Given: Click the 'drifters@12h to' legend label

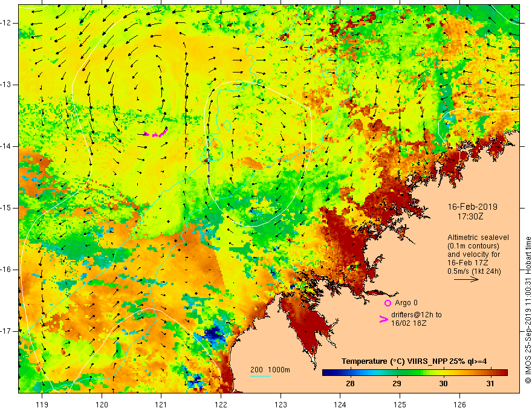Looking at the screenshot, I should 417,315.
